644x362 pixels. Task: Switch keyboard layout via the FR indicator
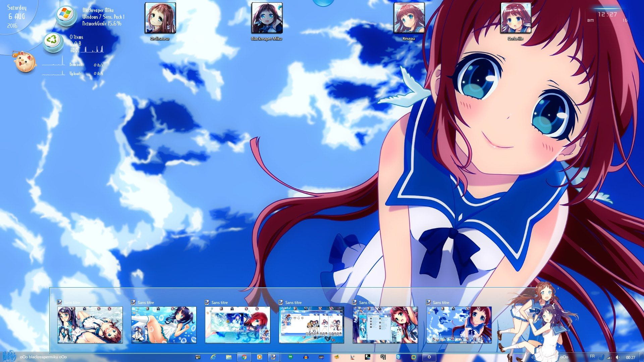592,357
